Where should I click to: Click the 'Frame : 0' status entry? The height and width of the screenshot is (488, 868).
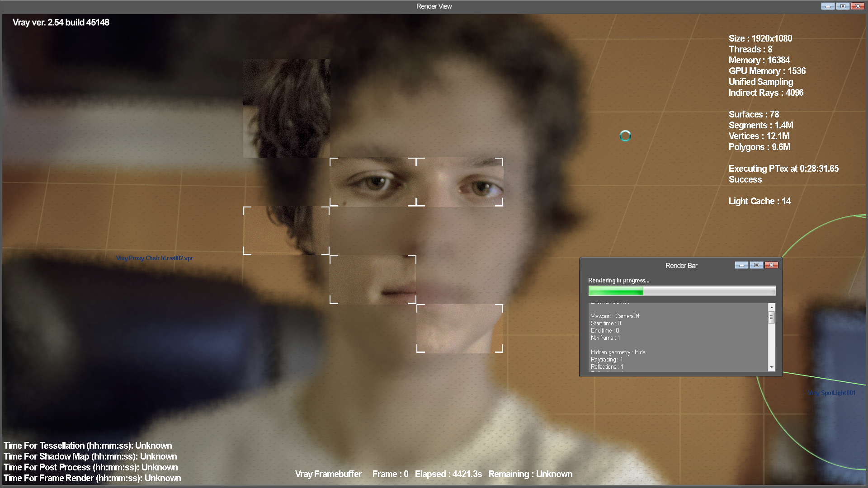coord(391,474)
